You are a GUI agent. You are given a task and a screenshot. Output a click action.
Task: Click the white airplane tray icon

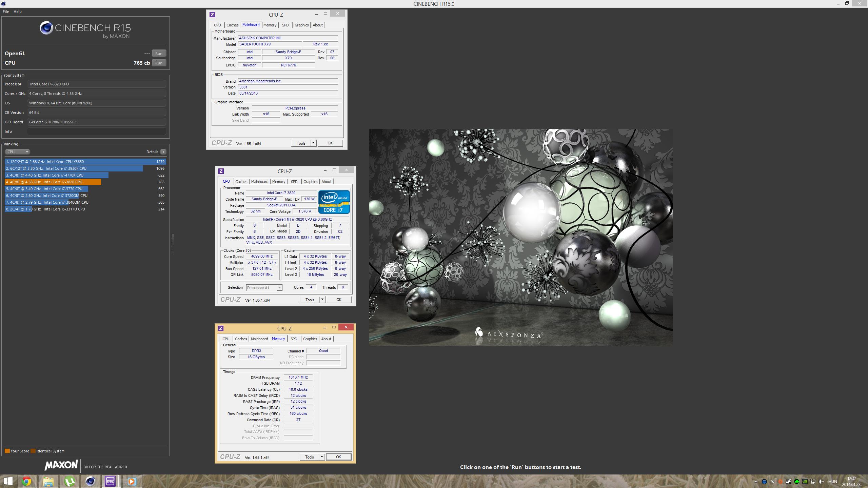point(772,482)
